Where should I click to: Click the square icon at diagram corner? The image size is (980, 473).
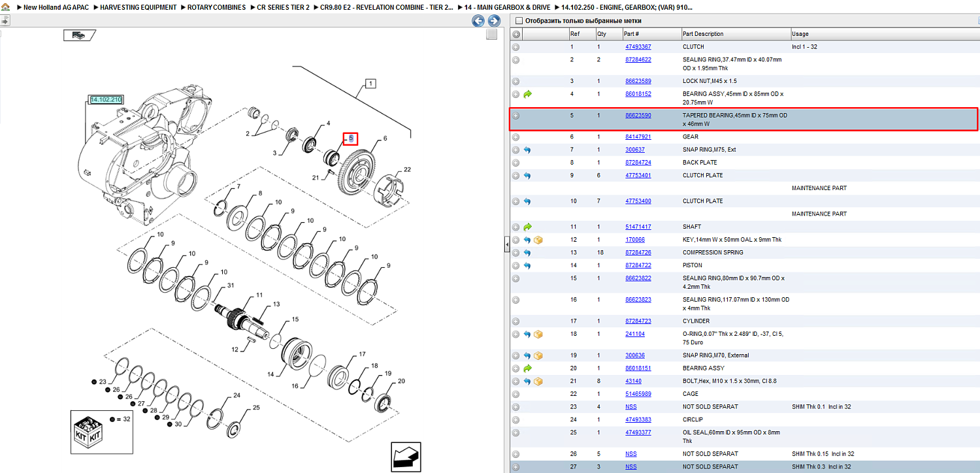coord(492,35)
